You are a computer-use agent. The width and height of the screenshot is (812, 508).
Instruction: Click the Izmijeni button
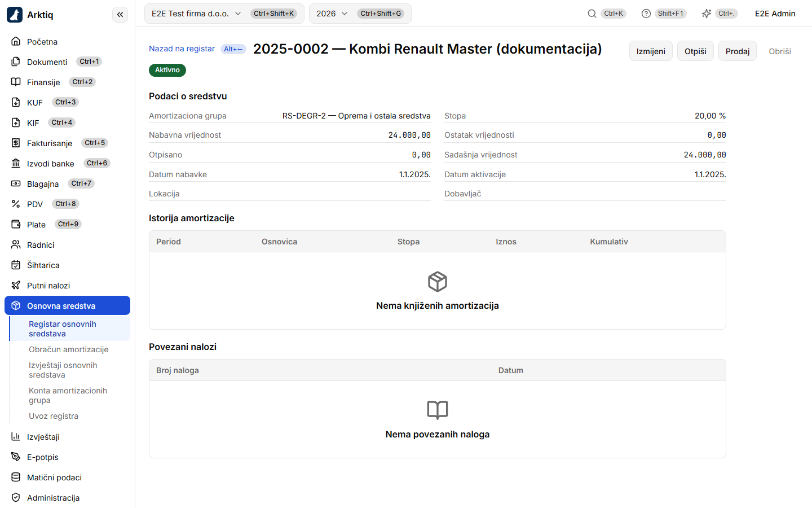click(x=651, y=51)
